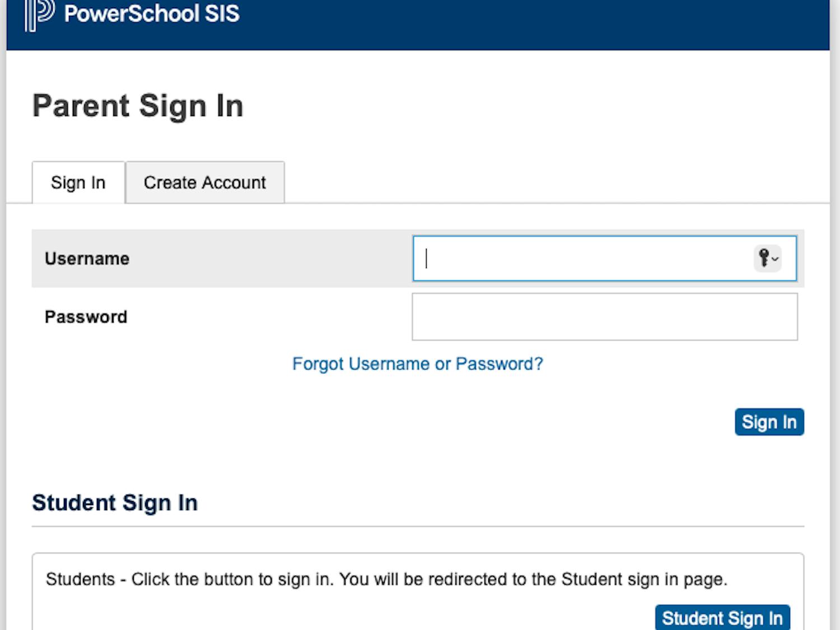
Task: Click the PowerSchool SIS logo
Action: [38, 15]
